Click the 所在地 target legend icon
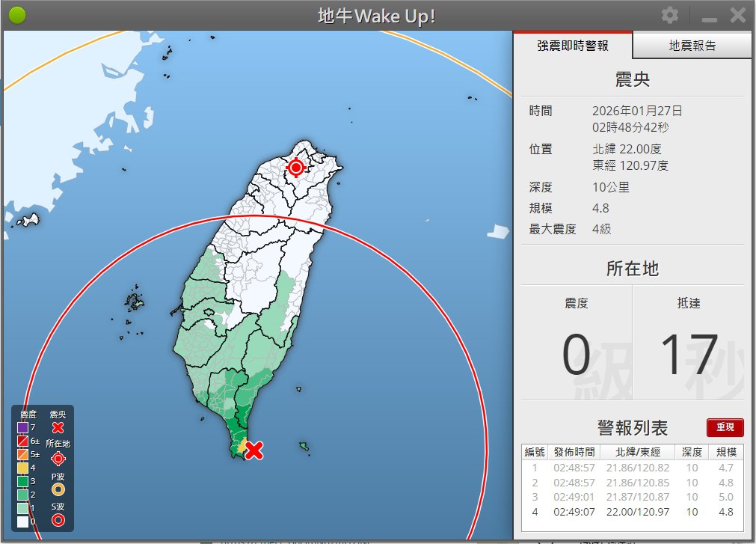Image resolution: width=756 pixels, height=544 pixels. [58, 459]
